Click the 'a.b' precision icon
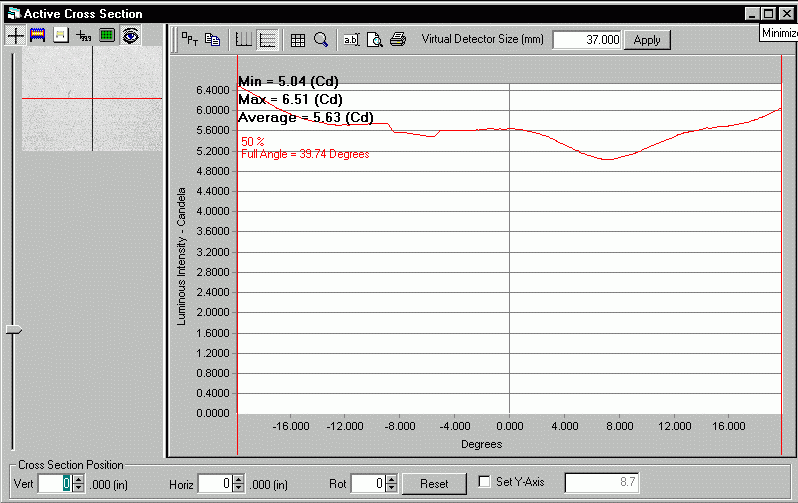The height and width of the screenshot is (503, 798). (351, 39)
